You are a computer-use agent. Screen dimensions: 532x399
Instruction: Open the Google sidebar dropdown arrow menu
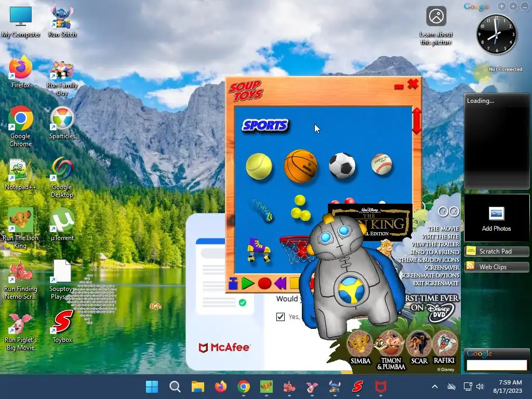pyautogui.click(x=513, y=6)
